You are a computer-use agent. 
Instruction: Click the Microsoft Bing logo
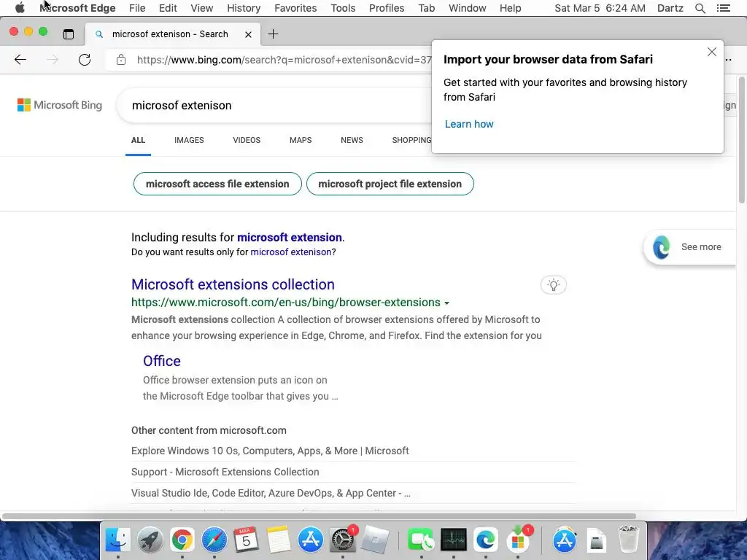point(60,105)
